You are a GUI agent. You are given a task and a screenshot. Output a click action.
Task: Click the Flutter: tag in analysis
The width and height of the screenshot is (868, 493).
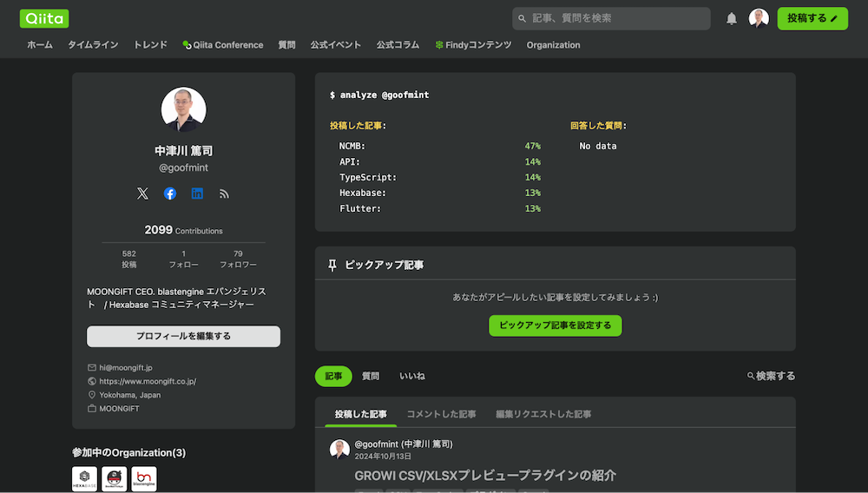point(360,208)
